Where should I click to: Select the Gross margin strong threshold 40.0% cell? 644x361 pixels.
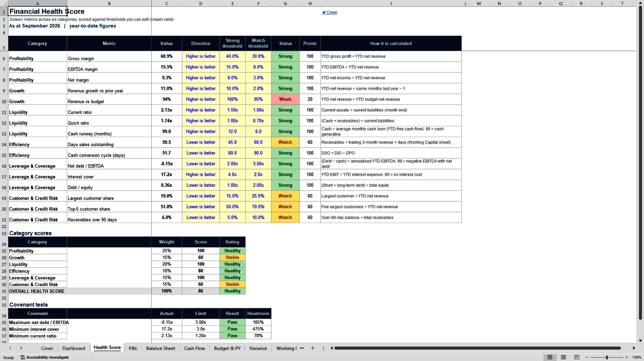[x=232, y=56]
